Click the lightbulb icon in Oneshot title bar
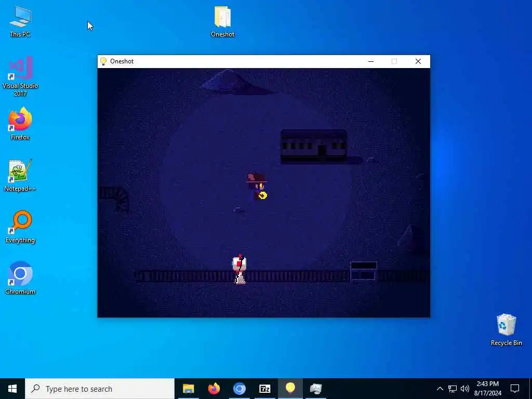Viewport: 532px width, 399px height. [103, 61]
